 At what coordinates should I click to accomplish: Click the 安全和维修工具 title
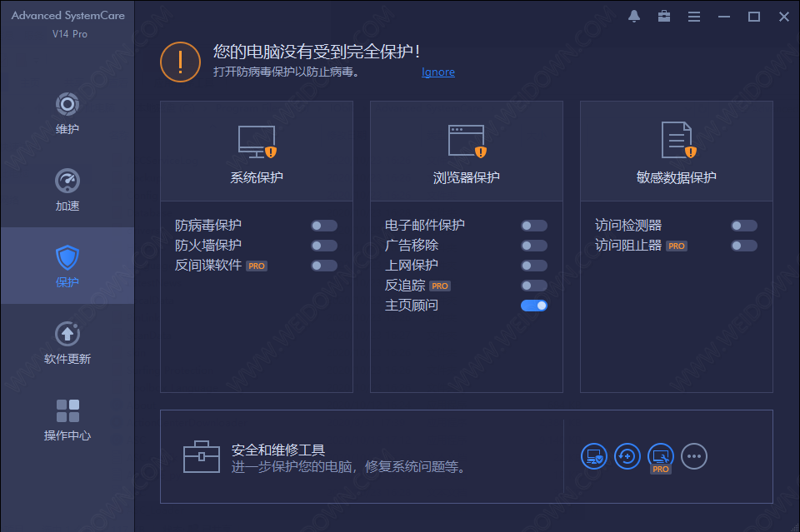pos(278,450)
